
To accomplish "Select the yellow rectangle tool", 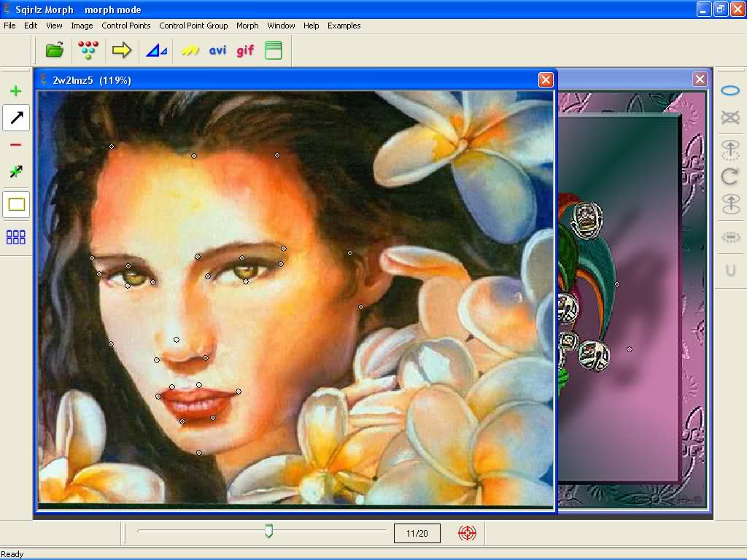I will 16,205.
